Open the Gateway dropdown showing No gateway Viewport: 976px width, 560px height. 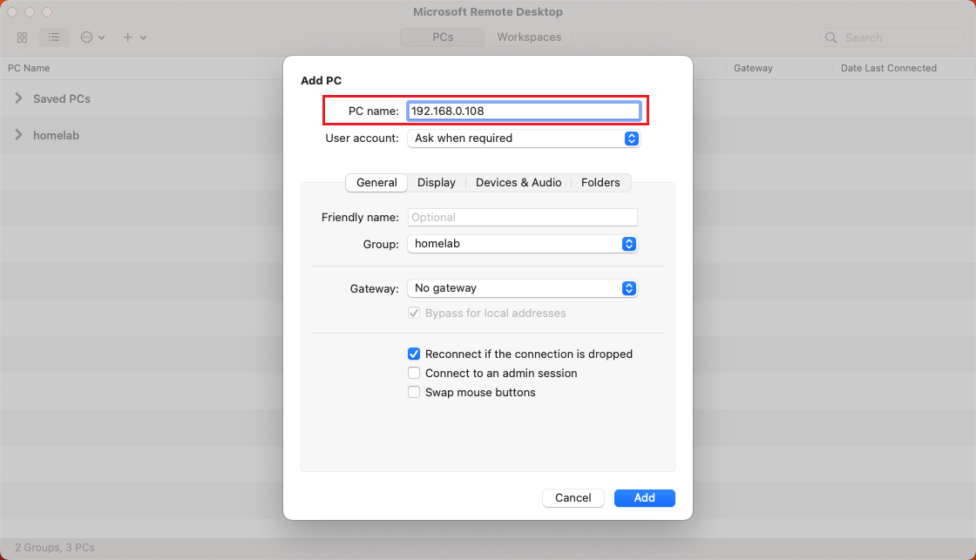522,288
